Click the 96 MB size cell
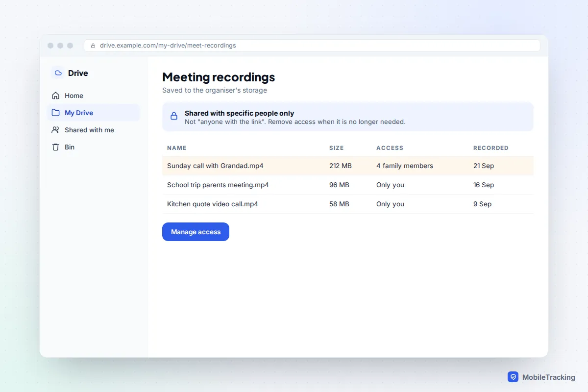Viewport: 588px width, 392px height. point(339,185)
